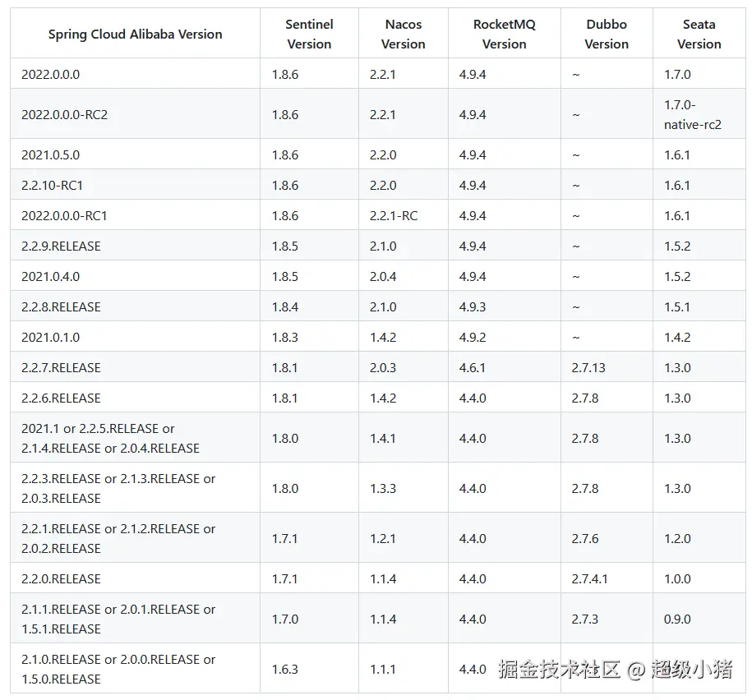Select the Sentinel value 1.8.3
752x700 pixels.
click(285, 338)
